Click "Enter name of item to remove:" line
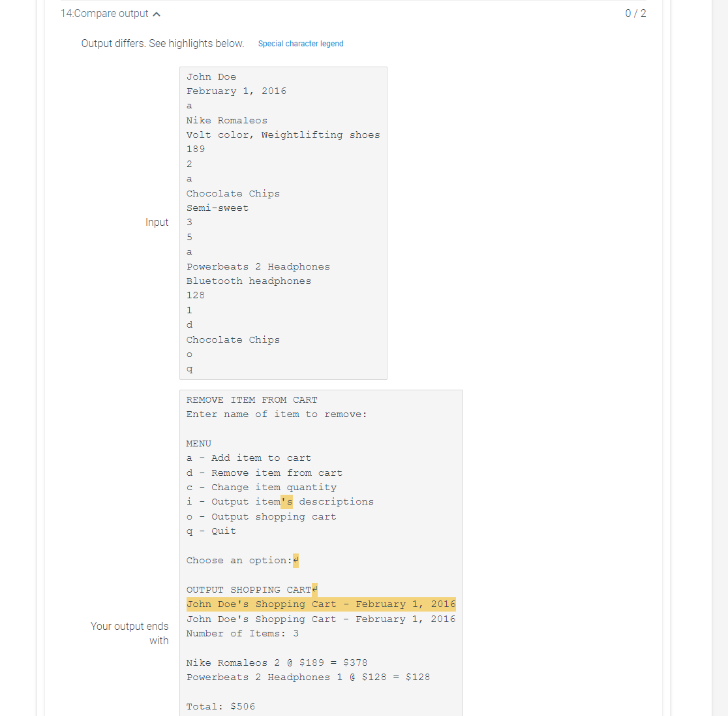This screenshot has height=716, width=728. point(277,414)
